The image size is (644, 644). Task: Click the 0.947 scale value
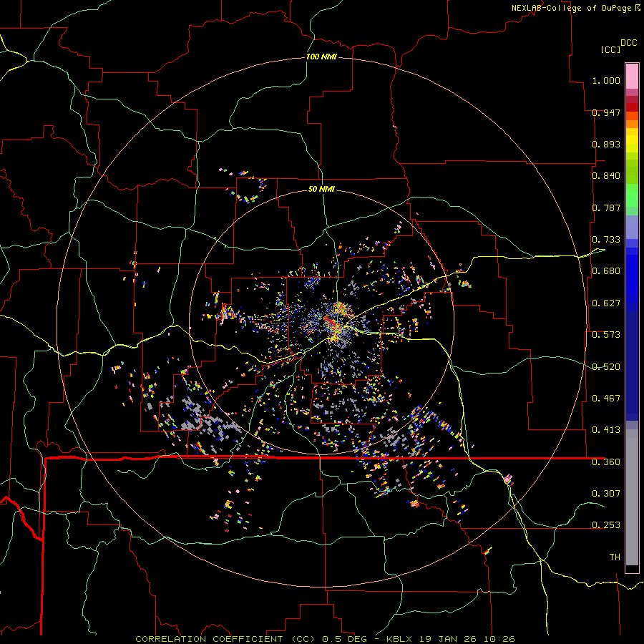coord(606,112)
